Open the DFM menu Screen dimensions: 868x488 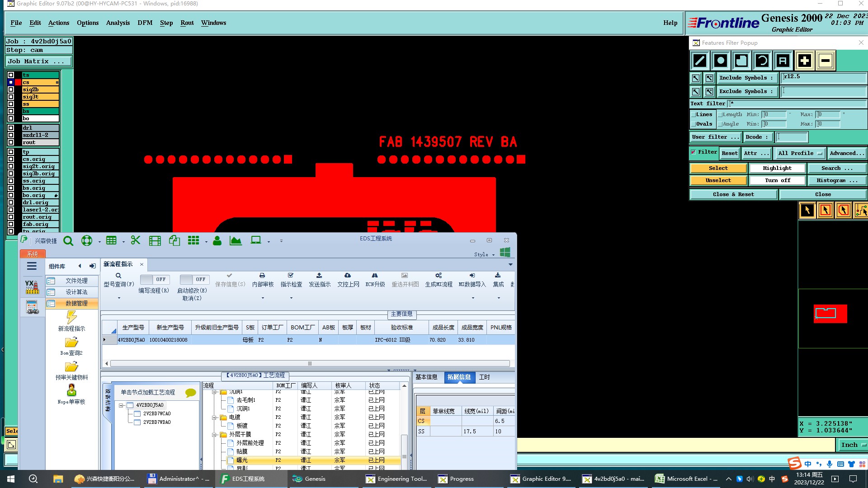coord(145,23)
